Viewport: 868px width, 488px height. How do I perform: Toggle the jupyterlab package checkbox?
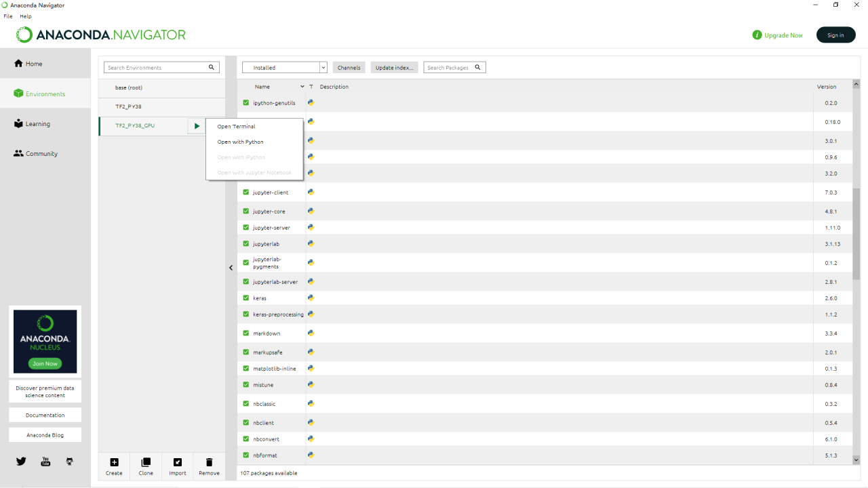246,244
